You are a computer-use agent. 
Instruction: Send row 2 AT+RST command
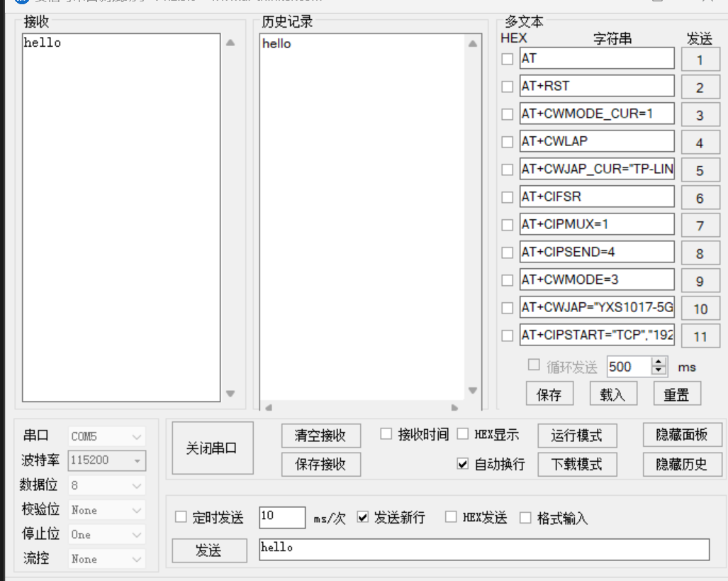point(700,87)
